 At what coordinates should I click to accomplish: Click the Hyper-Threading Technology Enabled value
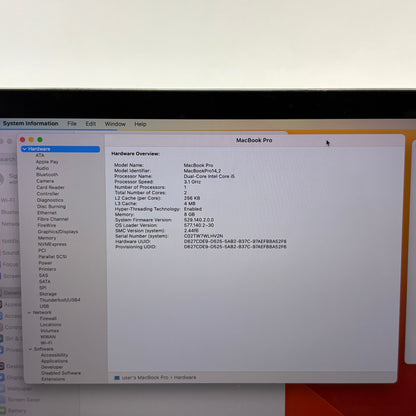pyautogui.click(x=193, y=209)
